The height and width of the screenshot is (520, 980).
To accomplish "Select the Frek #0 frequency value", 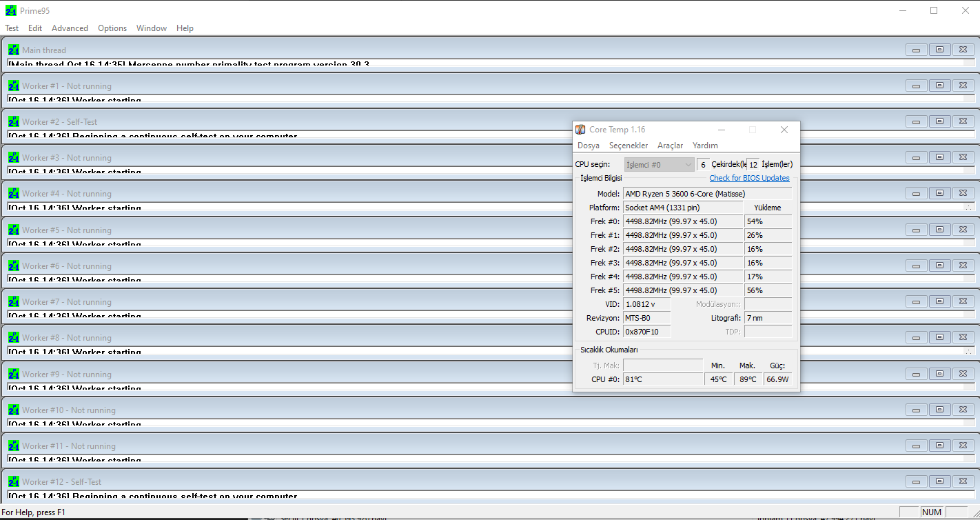I will pos(683,221).
